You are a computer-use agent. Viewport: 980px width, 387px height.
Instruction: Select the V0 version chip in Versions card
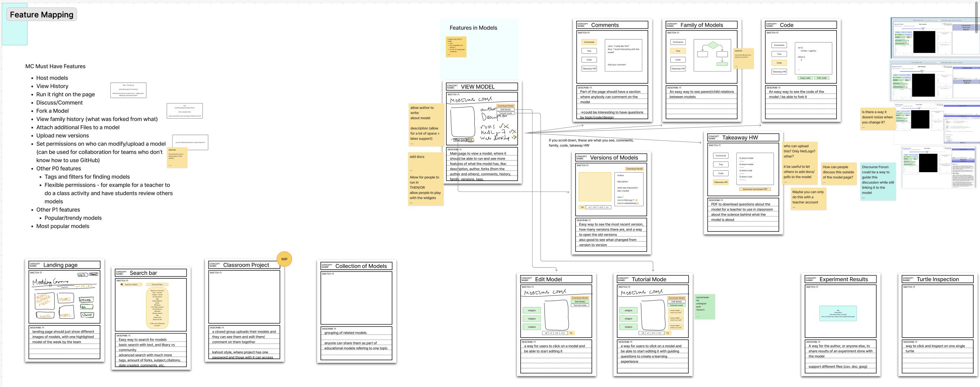(x=582, y=207)
